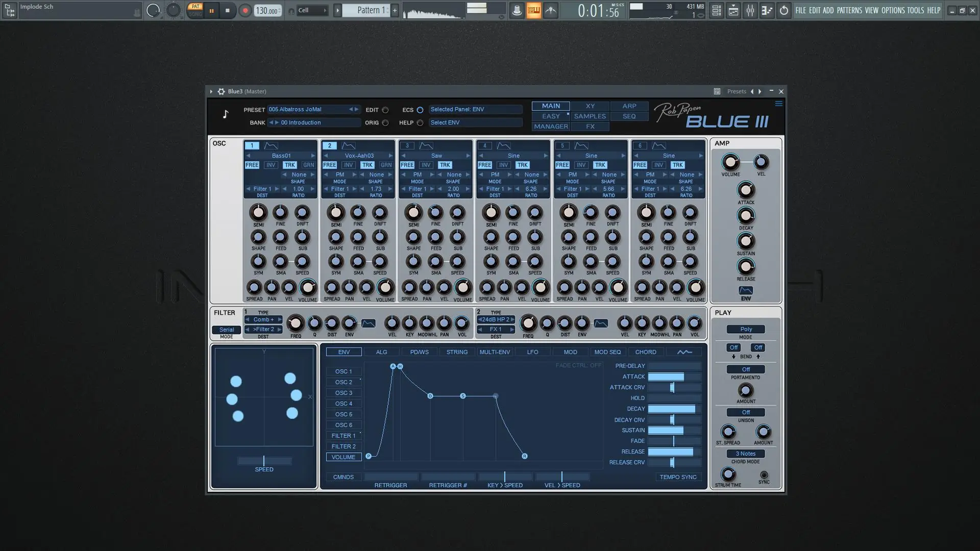
Task: Click the TEMPO SYNC button
Action: [677, 477]
